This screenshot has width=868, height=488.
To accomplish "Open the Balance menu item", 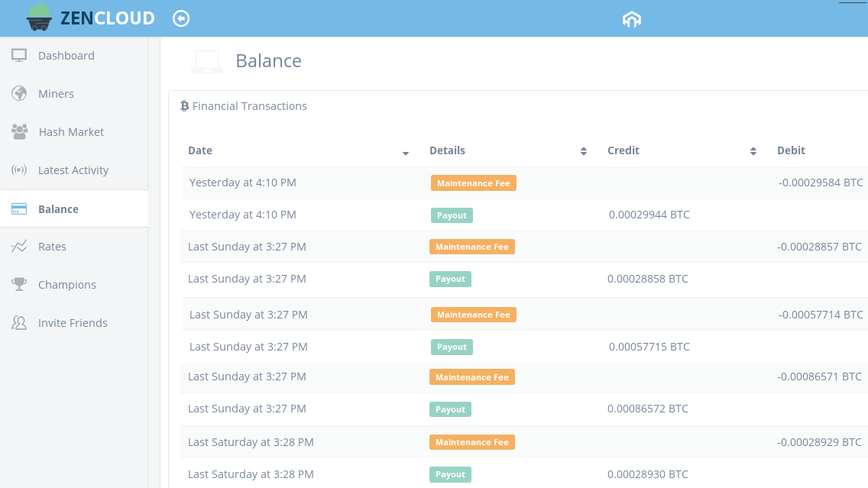I will 58,209.
